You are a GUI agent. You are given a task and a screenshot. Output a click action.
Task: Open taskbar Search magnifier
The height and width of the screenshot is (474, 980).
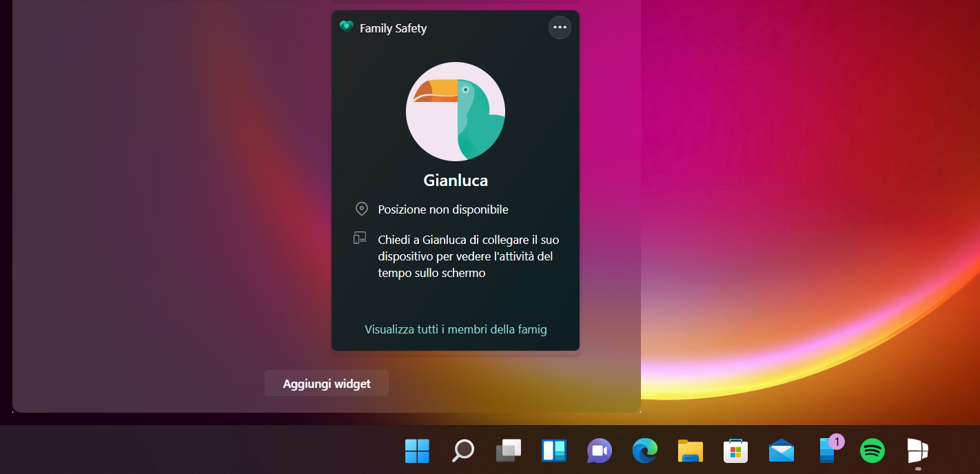point(462,451)
